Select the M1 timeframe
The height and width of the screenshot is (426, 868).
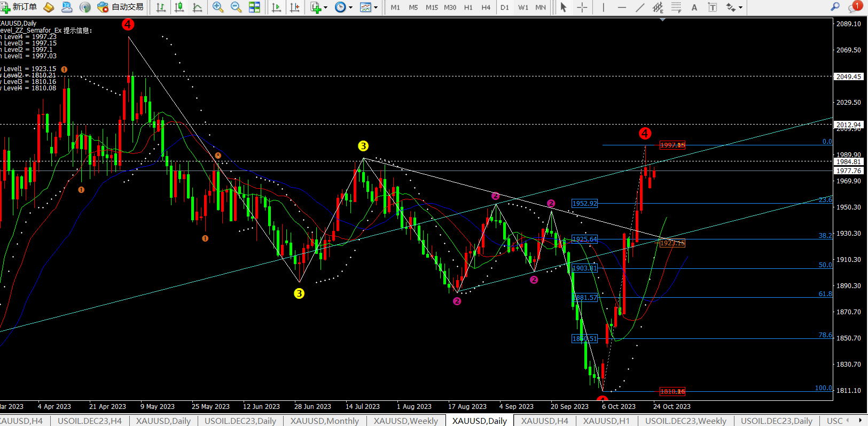point(395,7)
